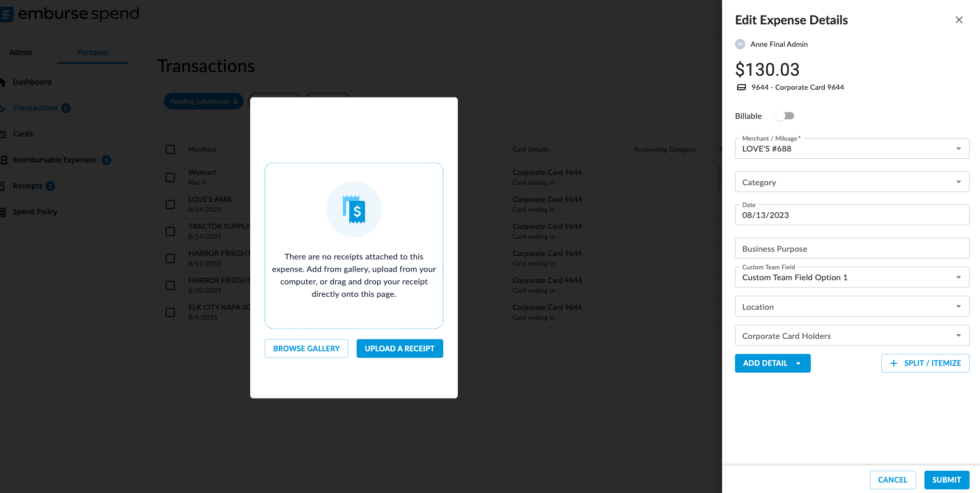Click the corporate card icon beside 9644

pyautogui.click(x=741, y=87)
